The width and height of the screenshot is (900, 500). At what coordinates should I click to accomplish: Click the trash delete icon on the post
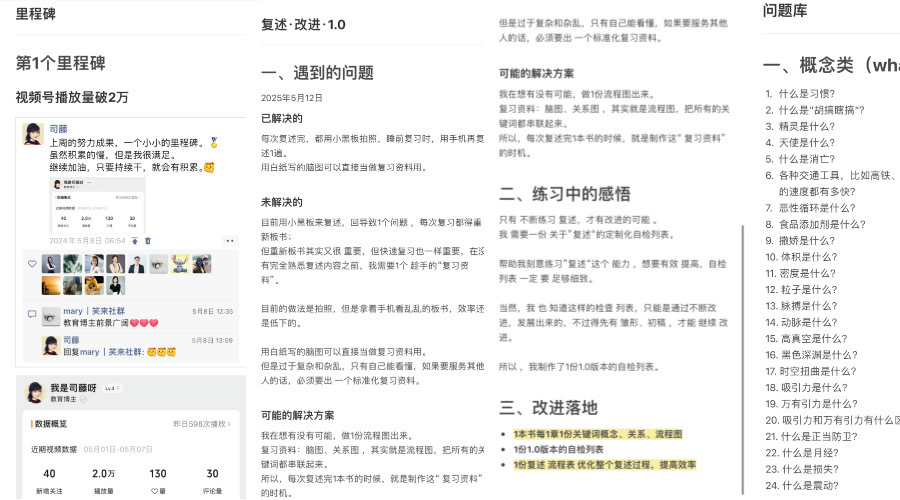(x=149, y=240)
